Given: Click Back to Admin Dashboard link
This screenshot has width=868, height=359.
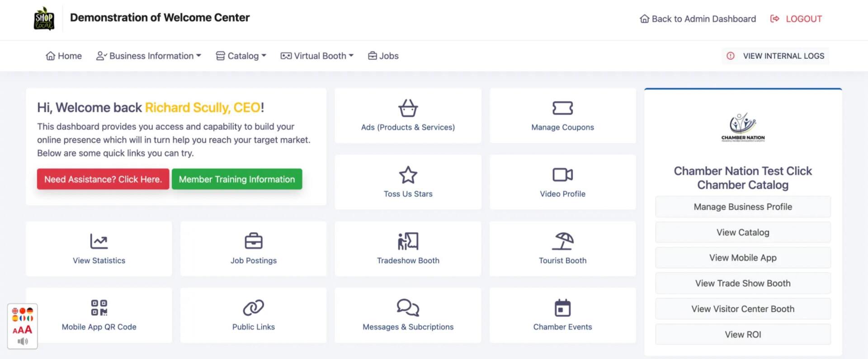Looking at the screenshot, I should click(x=698, y=19).
